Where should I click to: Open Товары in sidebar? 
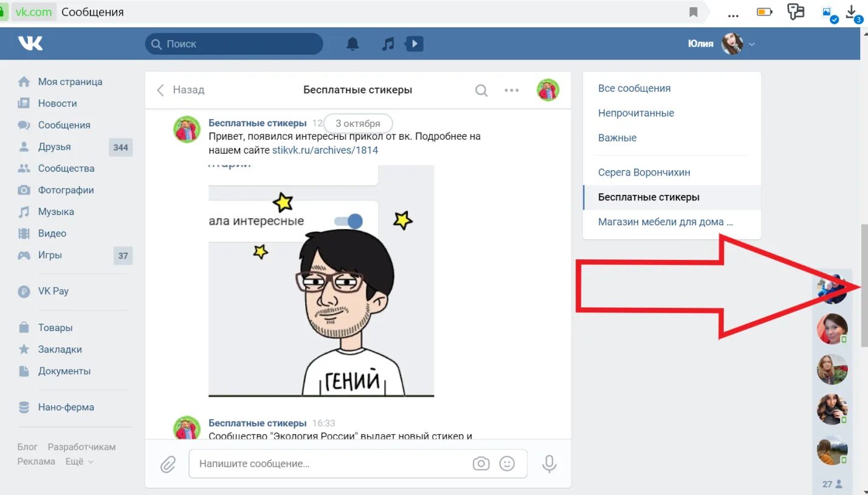click(x=55, y=328)
